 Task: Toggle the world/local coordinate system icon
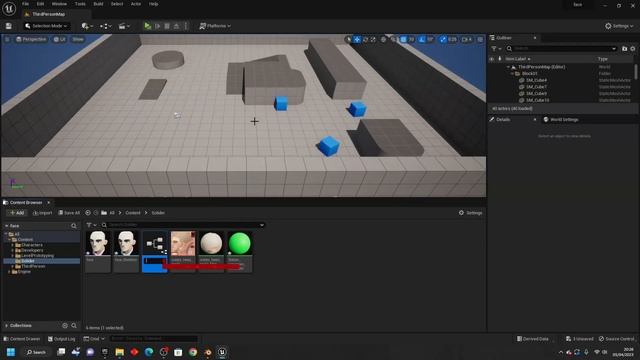click(383, 39)
